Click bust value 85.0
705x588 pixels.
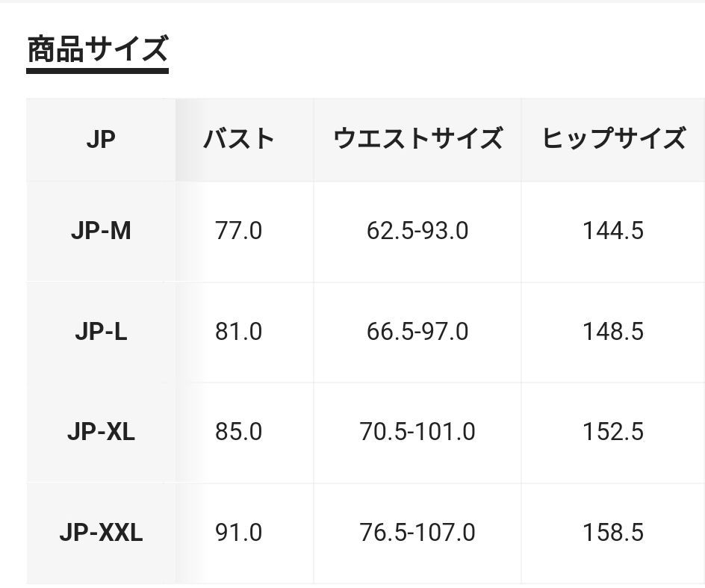pyautogui.click(x=239, y=432)
